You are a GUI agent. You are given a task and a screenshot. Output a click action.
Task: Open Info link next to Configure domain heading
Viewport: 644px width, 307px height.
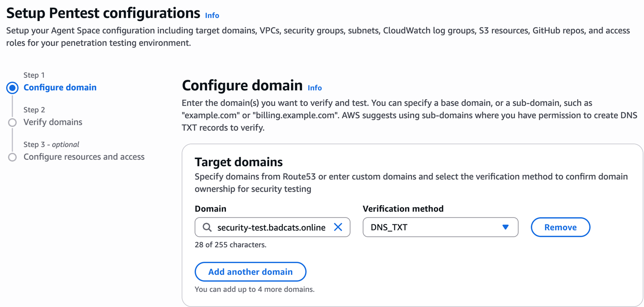tap(314, 88)
